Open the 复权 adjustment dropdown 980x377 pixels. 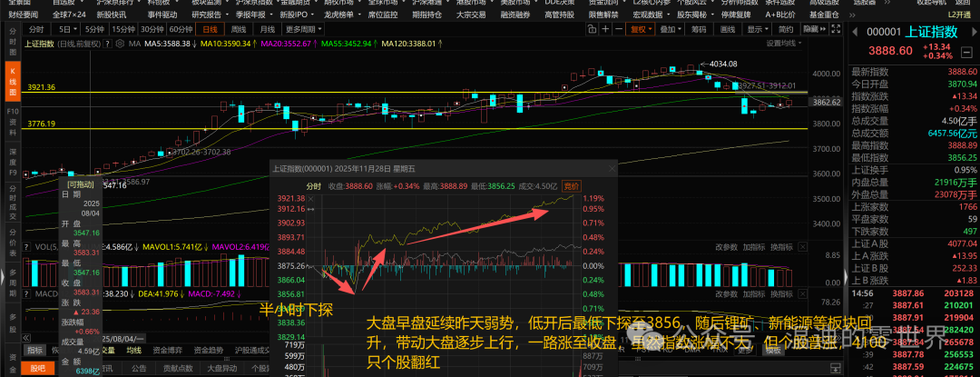pyautogui.click(x=642, y=29)
